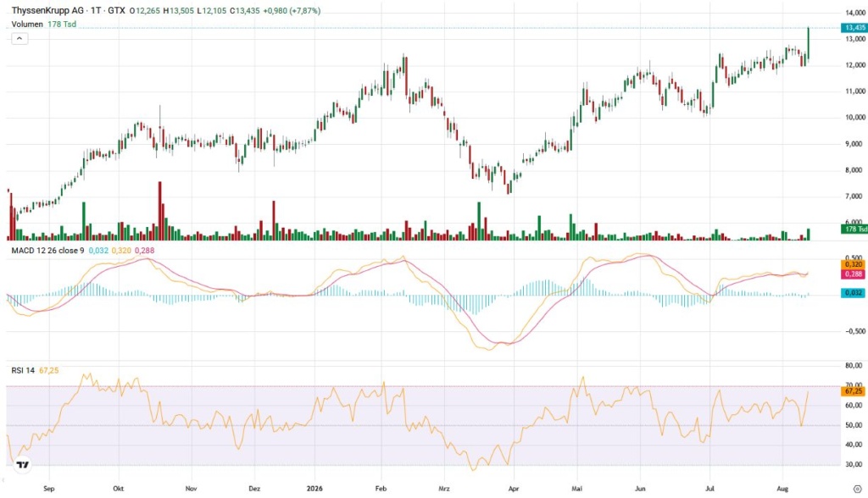Select the Apr label on the time axis
Screen dimensions: 868x498
[x=513, y=489]
